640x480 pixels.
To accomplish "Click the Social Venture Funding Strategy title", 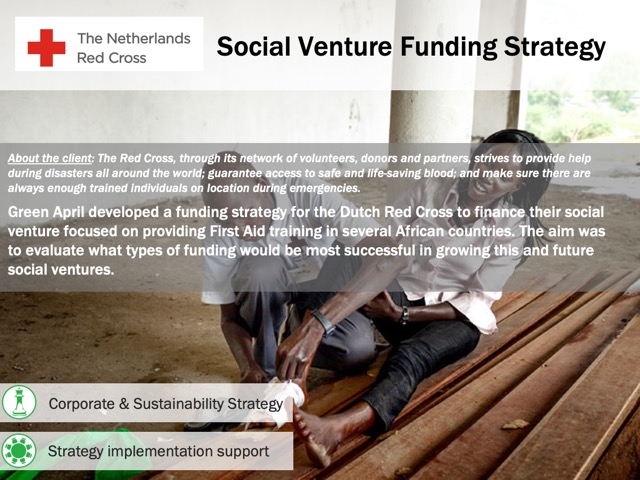I will [x=411, y=48].
